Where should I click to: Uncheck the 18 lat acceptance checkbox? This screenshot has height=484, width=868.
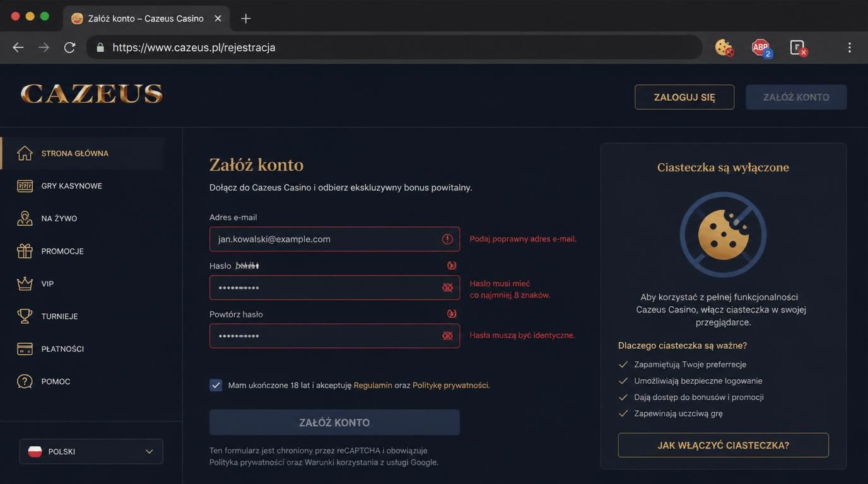click(216, 385)
